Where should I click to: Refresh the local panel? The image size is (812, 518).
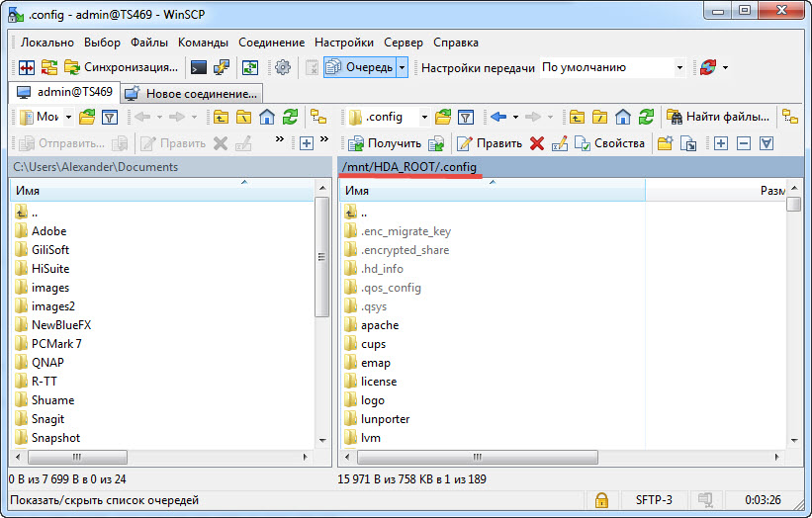tap(290, 117)
